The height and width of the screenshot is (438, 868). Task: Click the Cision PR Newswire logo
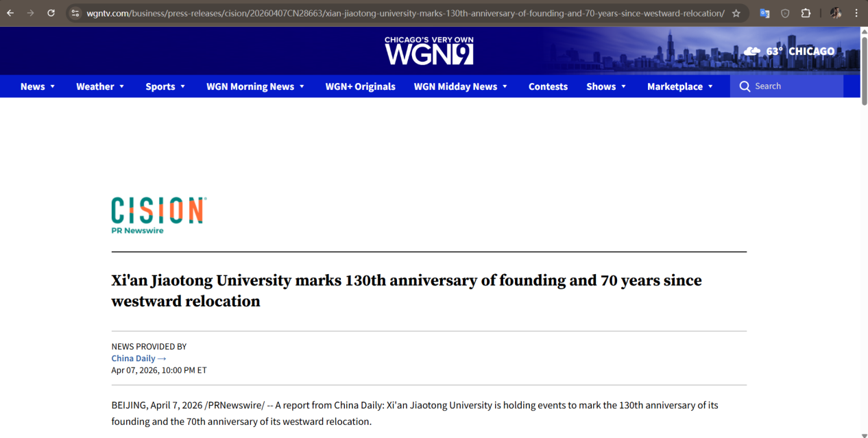click(x=158, y=215)
